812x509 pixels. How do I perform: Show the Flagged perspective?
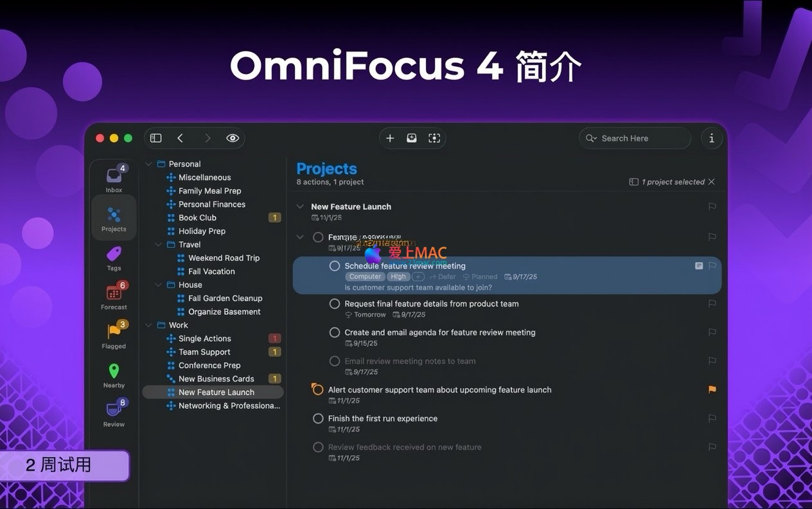click(114, 335)
